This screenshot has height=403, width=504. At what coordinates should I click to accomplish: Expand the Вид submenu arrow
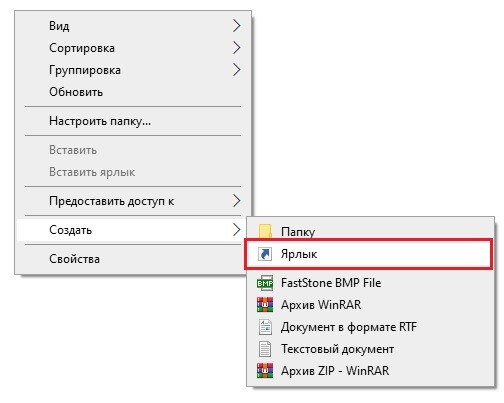tap(236, 26)
